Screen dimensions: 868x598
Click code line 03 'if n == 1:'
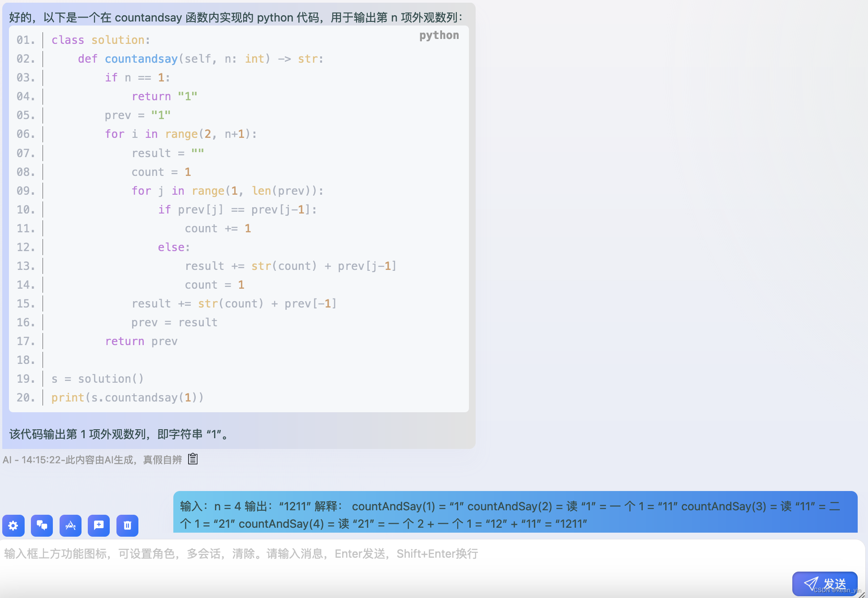138,78
